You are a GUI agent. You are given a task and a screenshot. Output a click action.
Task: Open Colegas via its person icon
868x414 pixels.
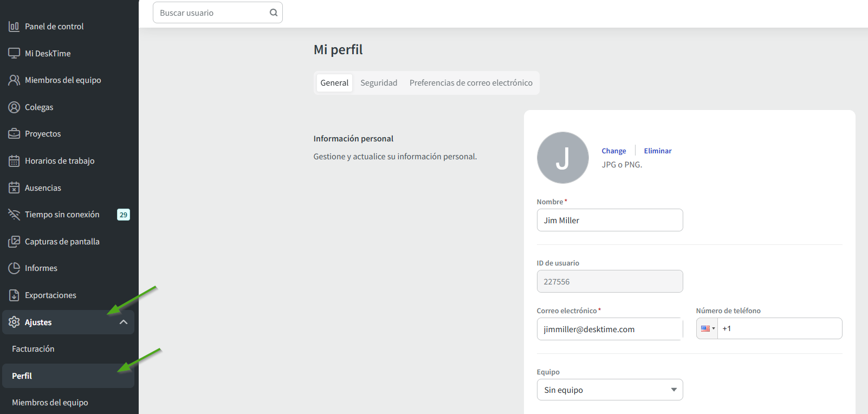[x=14, y=107]
